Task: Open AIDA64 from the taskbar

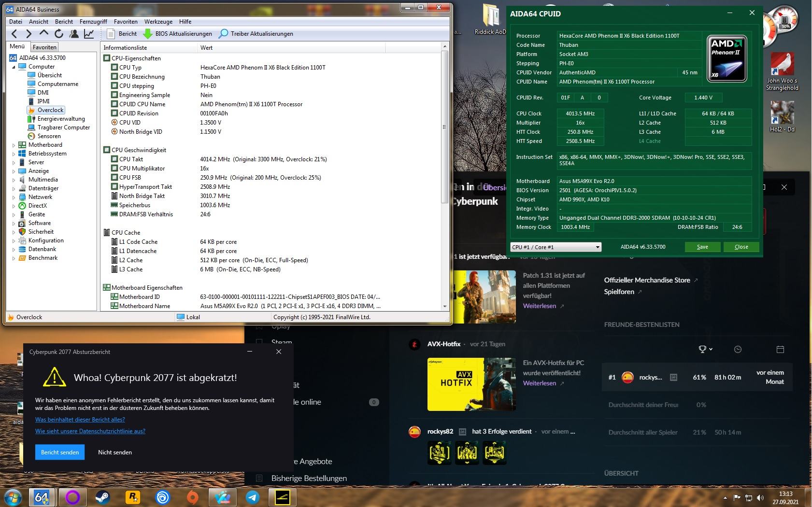Action: [x=42, y=497]
